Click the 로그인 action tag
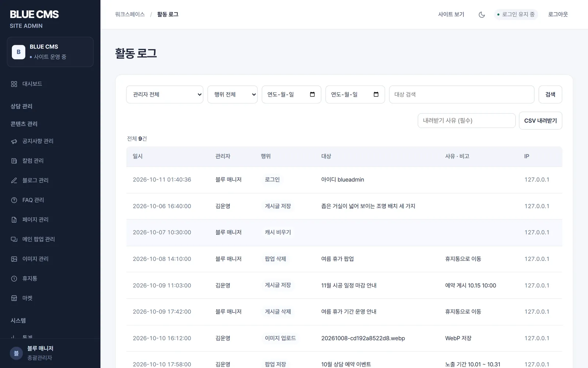This screenshot has width=588, height=368. click(x=272, y=180)
